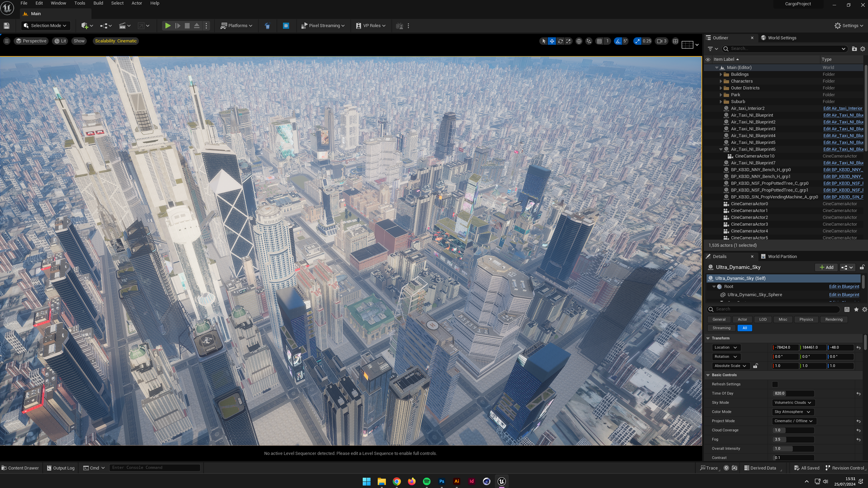868x488 pixels.
Task: Click the green Play in editor button
Action: (168, 26)
